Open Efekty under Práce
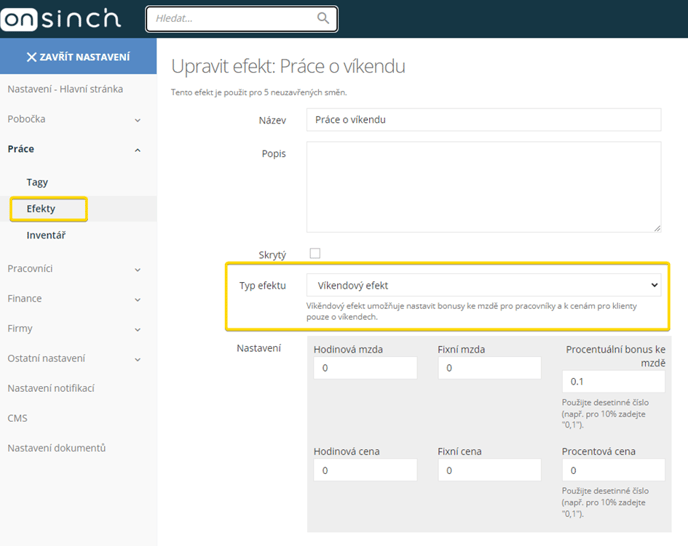The width and height of the screenshot is (688, 546). click(41, 208)
